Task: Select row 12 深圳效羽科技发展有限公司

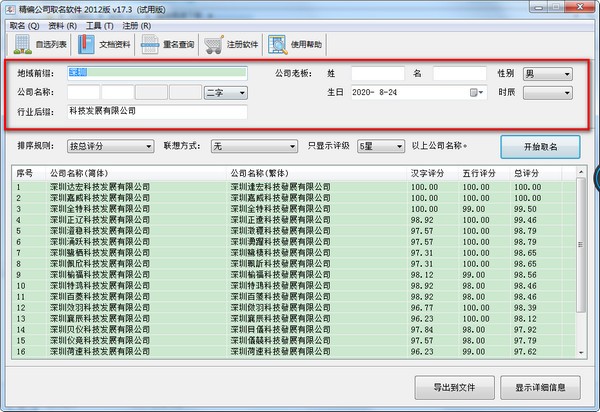Action: coord(100,308)
